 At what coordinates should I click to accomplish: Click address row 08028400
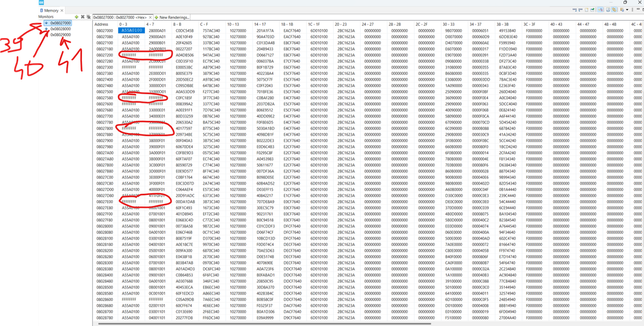pos(104,274)
